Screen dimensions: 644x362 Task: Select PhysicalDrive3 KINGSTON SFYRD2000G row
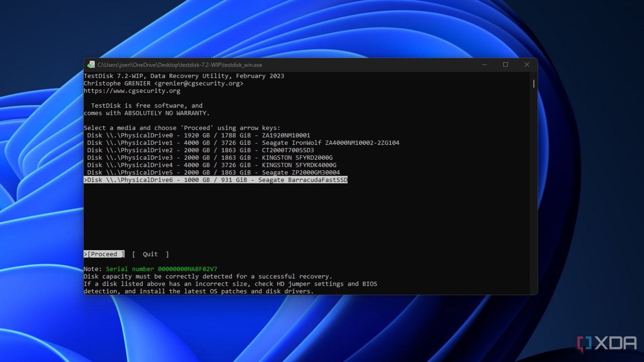pyautogui.click(x=210, y=157)
